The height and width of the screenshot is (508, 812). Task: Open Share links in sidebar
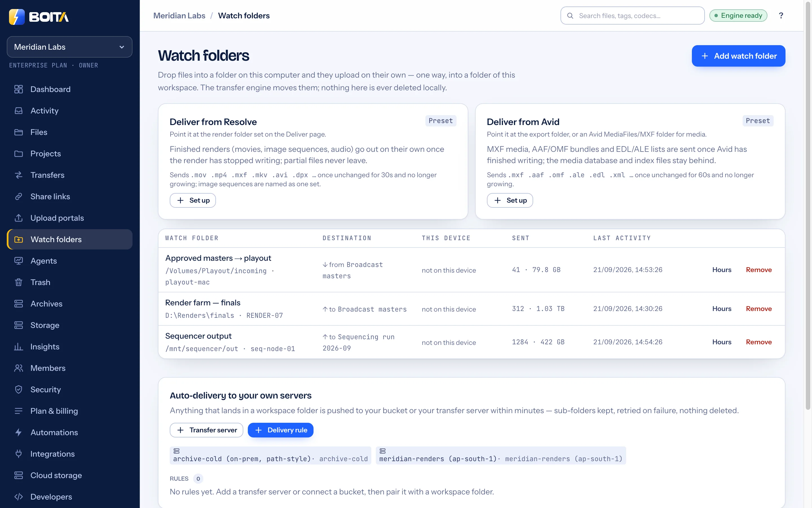click(69, 196)
